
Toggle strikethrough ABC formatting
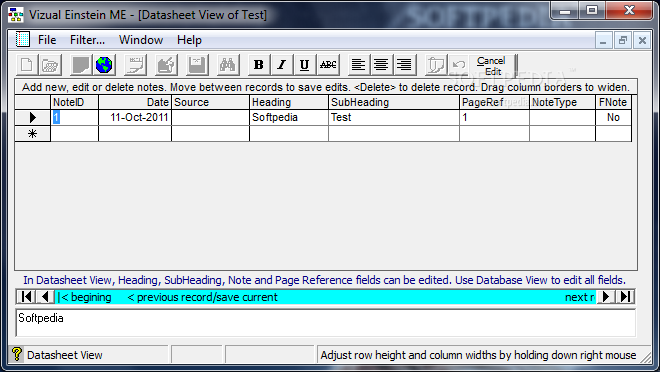coord(328,65)
